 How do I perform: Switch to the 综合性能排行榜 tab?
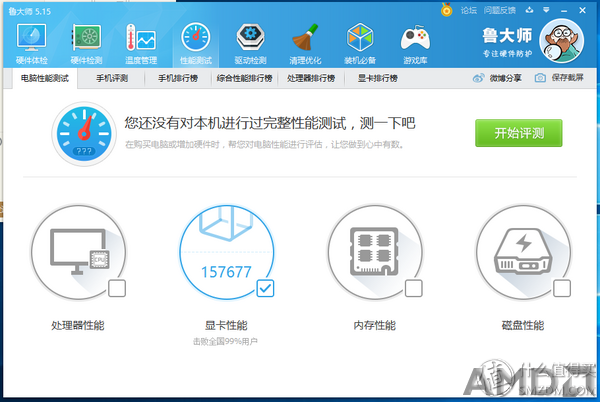coord(245,78)
